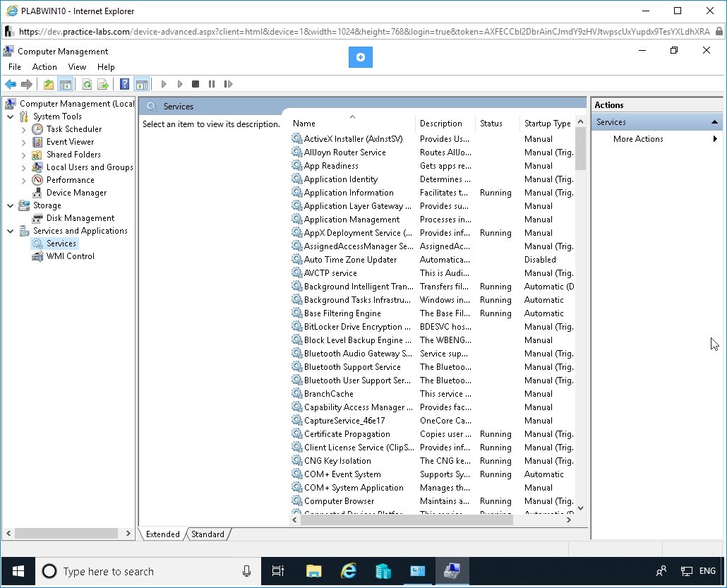Expand the Performance node
The width and height of the screenshot is (727, 588).
point(24,181)
